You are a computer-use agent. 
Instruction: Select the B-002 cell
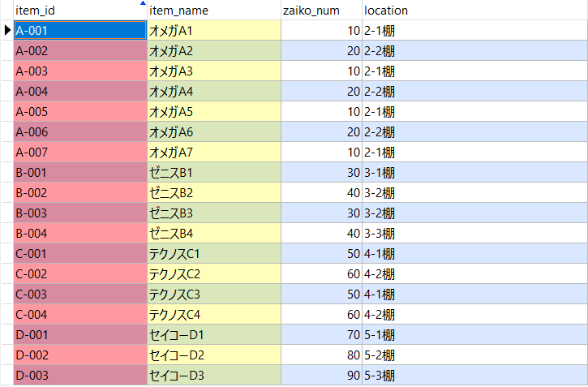coord(80,192)
